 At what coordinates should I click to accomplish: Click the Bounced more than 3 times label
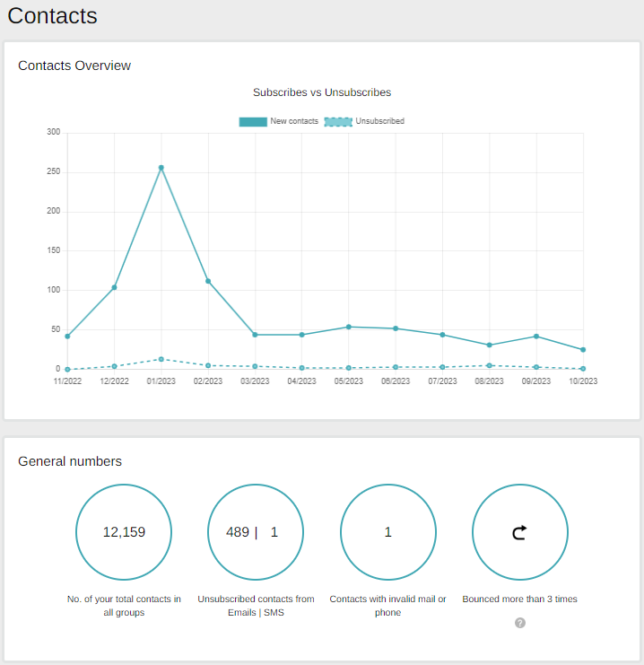click(x=519, y=599)
